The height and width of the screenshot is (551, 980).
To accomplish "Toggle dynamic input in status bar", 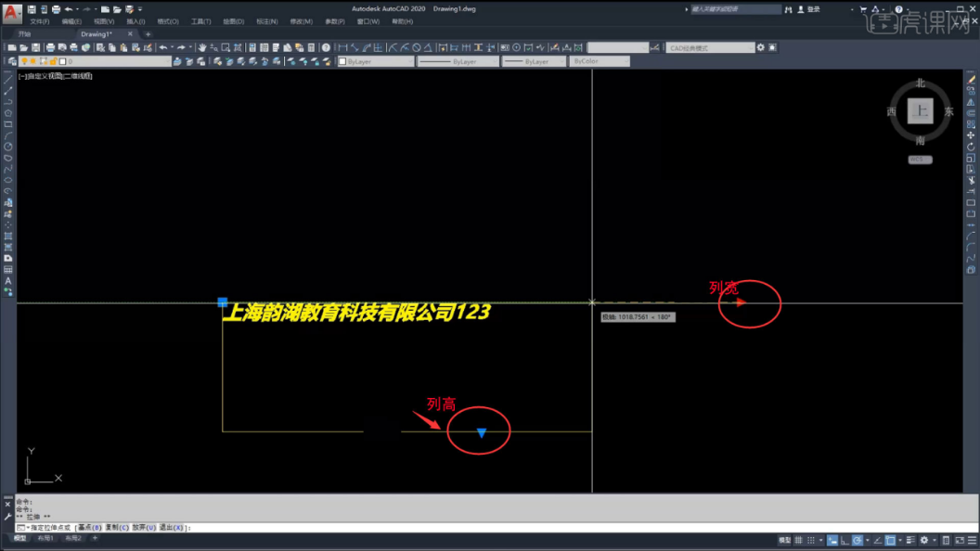I will (832, 541).
